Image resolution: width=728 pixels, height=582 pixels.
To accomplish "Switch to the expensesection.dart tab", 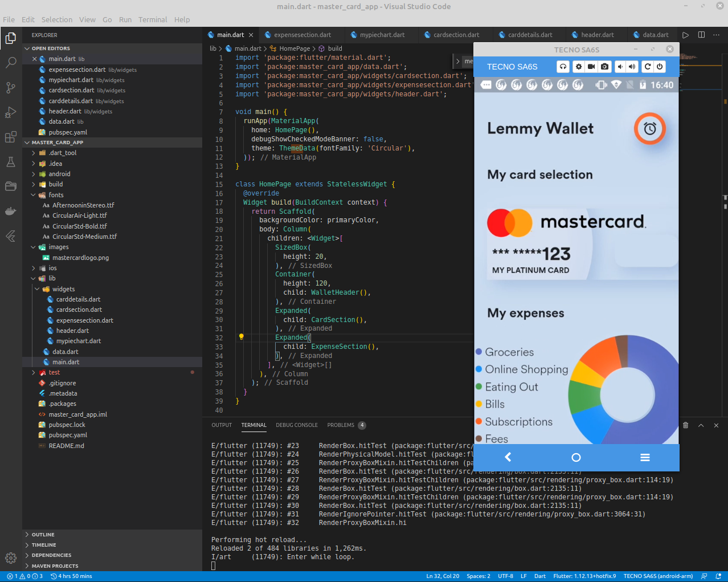I will [x=302, y=35].
